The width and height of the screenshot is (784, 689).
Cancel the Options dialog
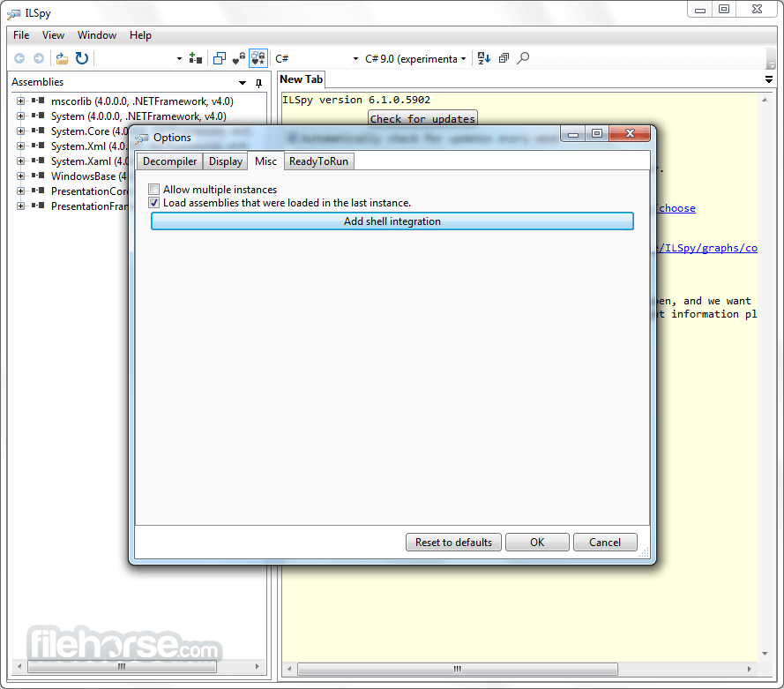[605, 543]
